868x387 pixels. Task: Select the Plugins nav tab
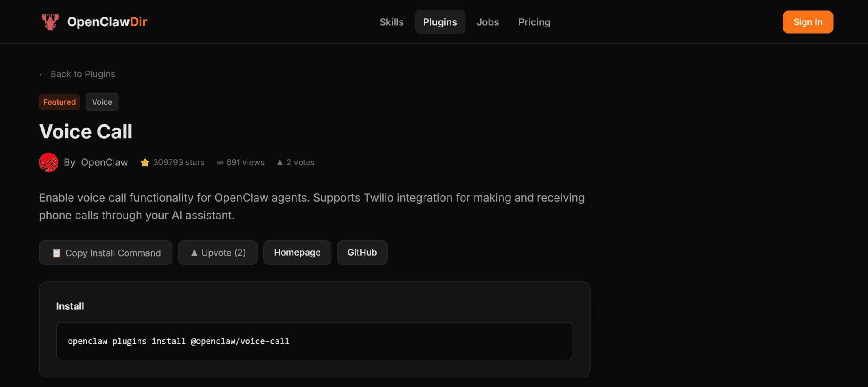point(440,22)
